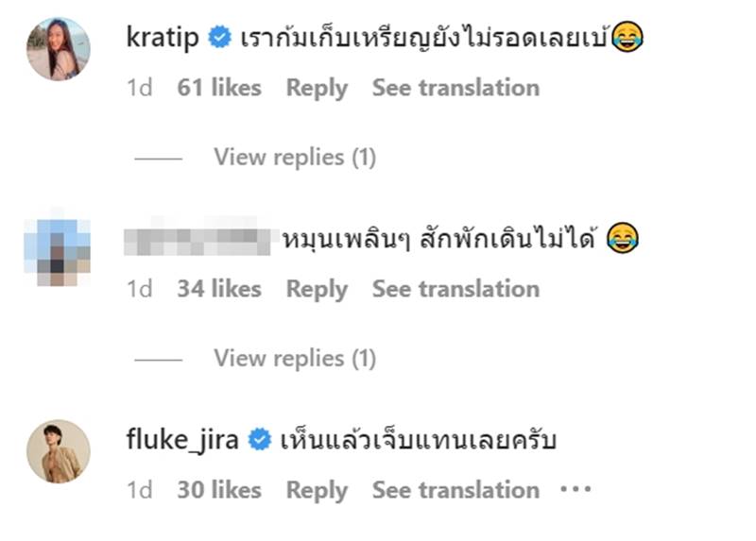Image resolution: width=756 pixels, height=541 pixels.
Task: Reply to kratip's comment
Action: click(317, 88)
